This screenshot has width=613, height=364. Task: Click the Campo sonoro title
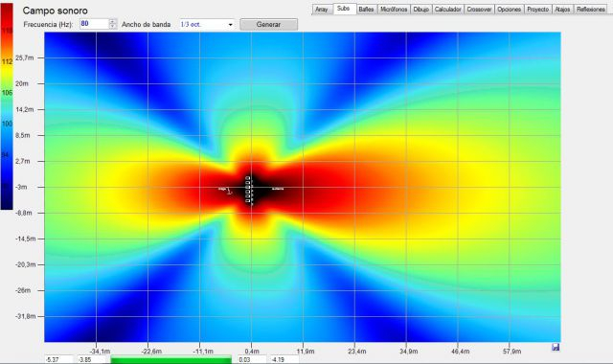(x=56, y=11)
